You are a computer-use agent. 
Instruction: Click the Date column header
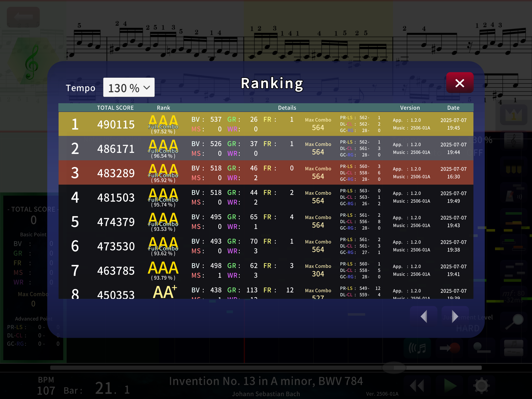(x=453, y=108)
